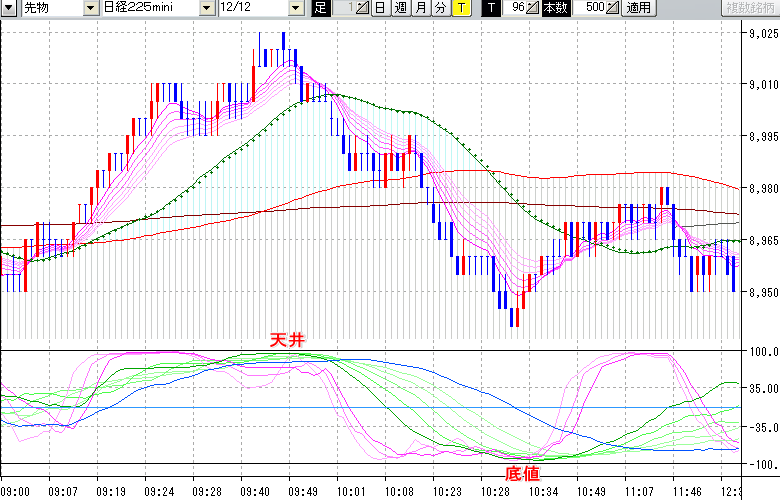Viewport: 780px width, 500px height.
Task: Switch to the 分 minute timeframe
Action: pos(440,8)
